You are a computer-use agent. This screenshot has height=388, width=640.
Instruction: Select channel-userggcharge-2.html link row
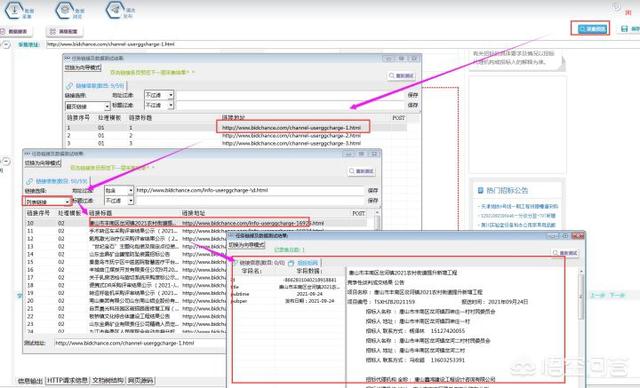pyautogui.click(x=236, y=135)
